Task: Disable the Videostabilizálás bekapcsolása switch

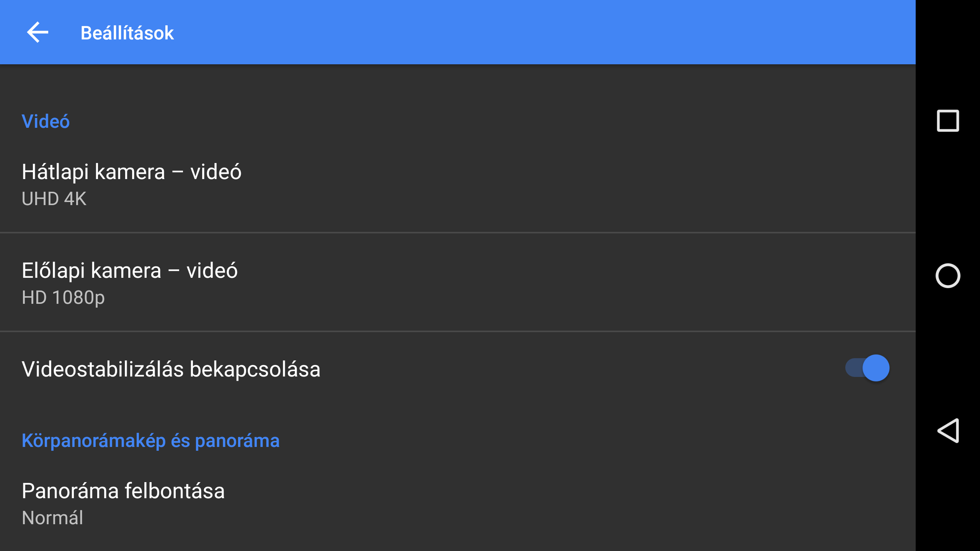Action: 867,368
